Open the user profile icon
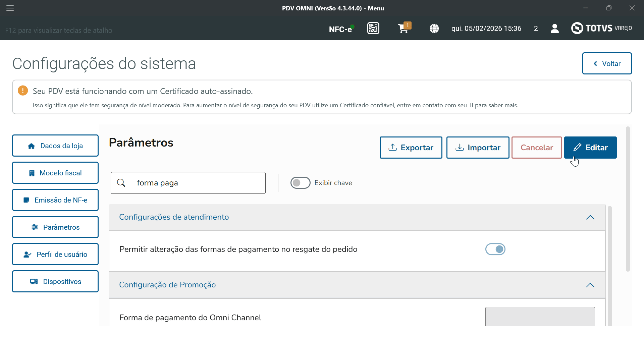This screenshot has width=644, height=338. point(554,29)
